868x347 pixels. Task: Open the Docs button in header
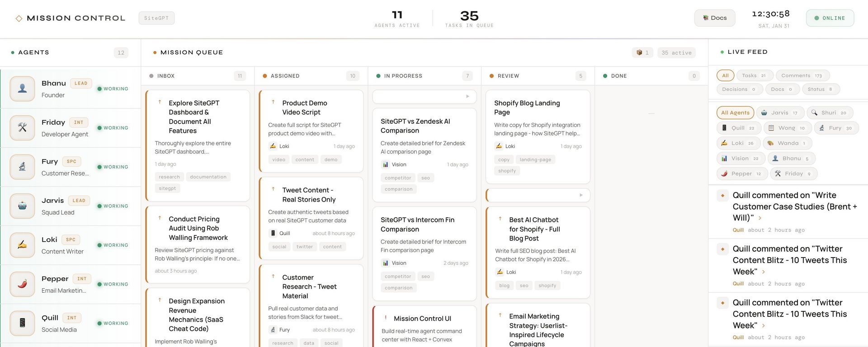tap(715, 18)
